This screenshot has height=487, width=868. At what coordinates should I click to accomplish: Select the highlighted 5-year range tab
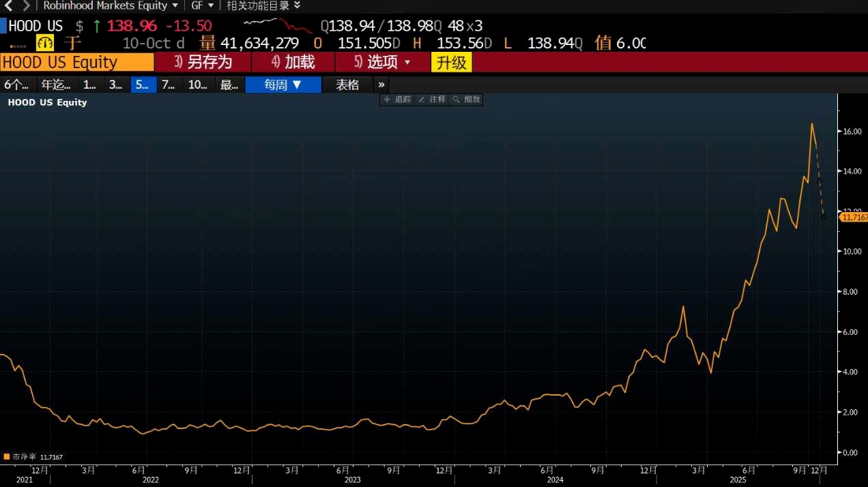point(143,85)
